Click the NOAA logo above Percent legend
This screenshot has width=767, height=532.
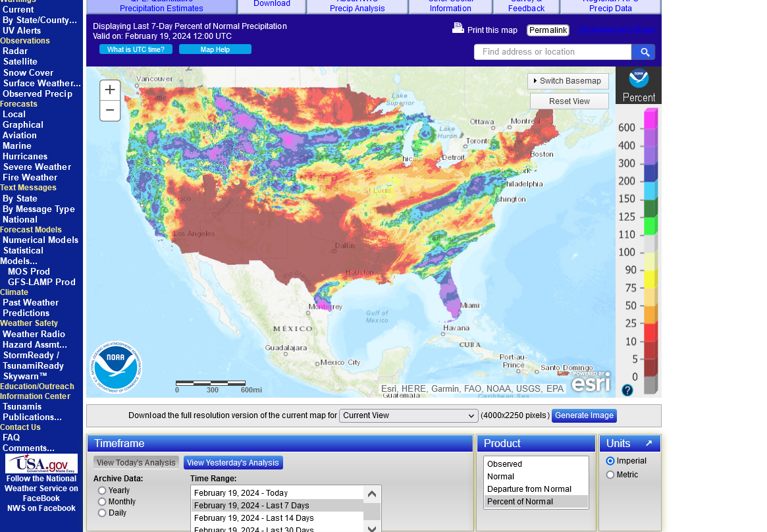coord(639,79)
